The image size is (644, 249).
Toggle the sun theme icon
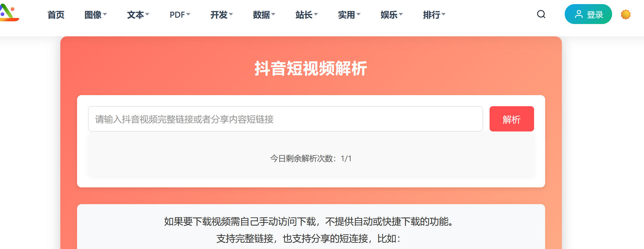click(625, 15)
